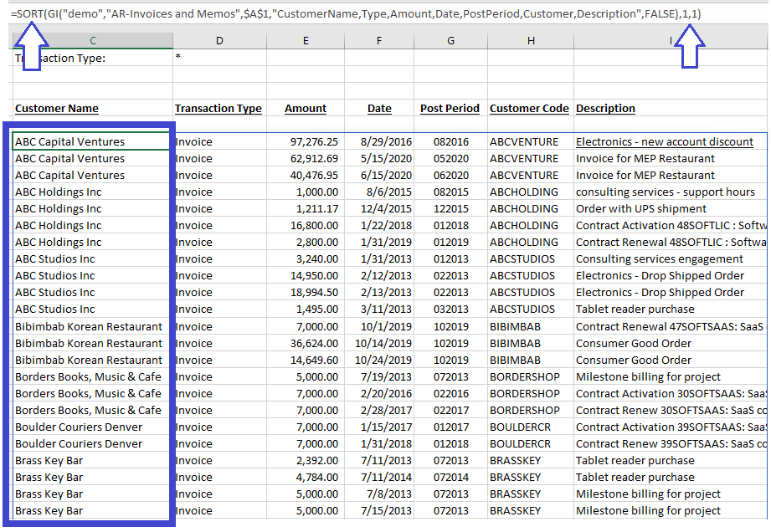
Task: Select the Description header cell
Action: click(x=605, y=109)
